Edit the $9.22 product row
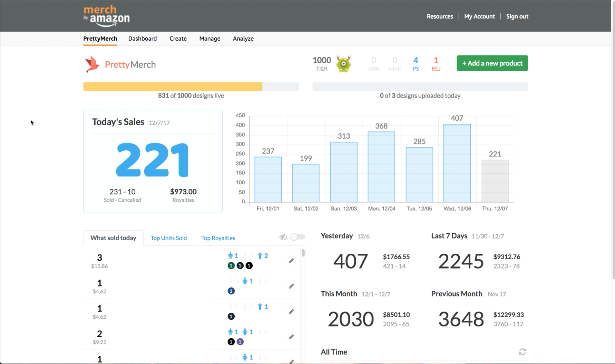The height and width of the screenshot is (364, 615). click(291, 337)
